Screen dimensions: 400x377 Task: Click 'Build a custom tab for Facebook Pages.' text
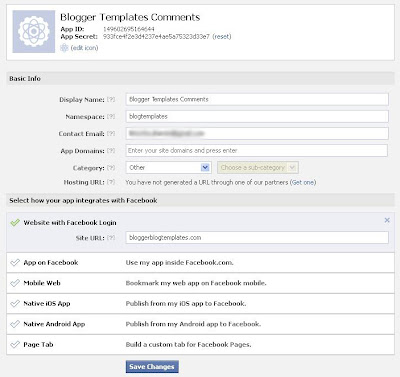188,344
